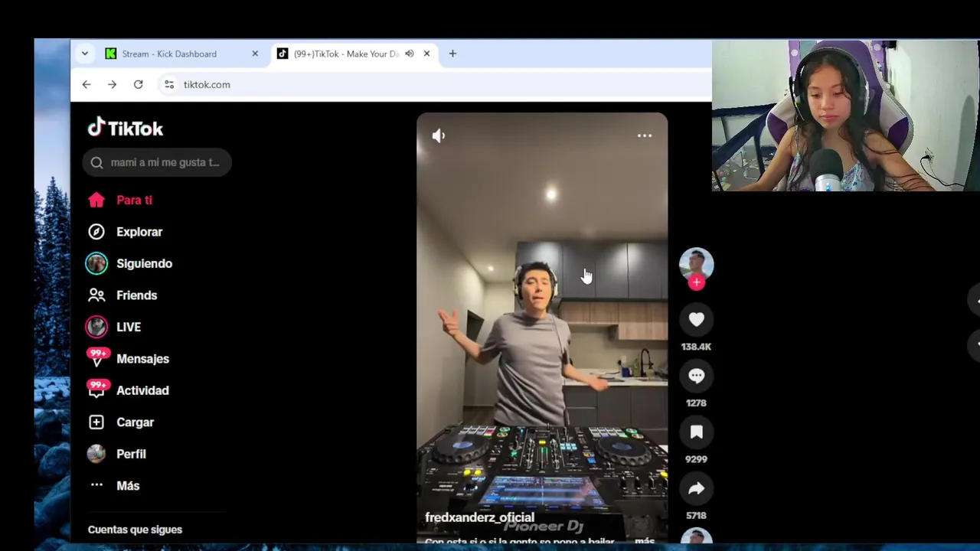Open the comments with 1278 count

click(x=696, y=376)
